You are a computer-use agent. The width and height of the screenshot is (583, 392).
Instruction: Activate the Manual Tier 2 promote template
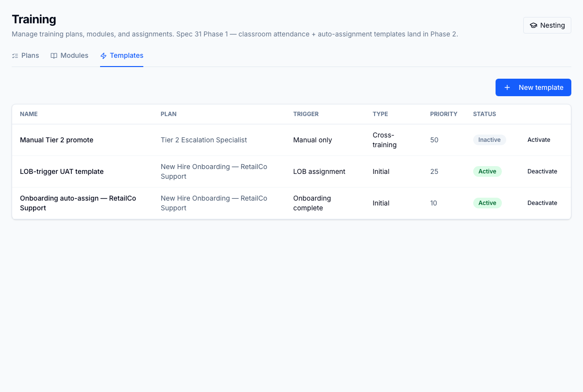click(539, 140)
